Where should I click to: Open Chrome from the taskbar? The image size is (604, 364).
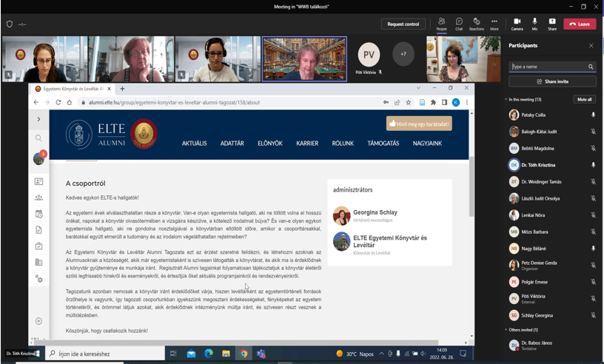coord(244,354)
